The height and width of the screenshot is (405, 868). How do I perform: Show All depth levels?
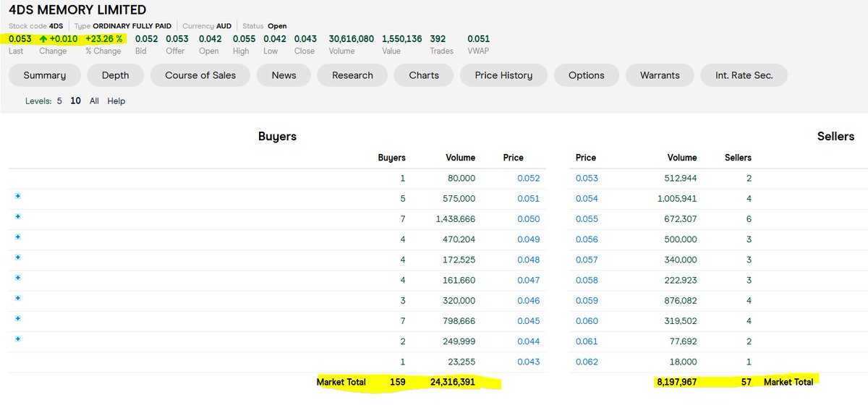click(94, 101)
